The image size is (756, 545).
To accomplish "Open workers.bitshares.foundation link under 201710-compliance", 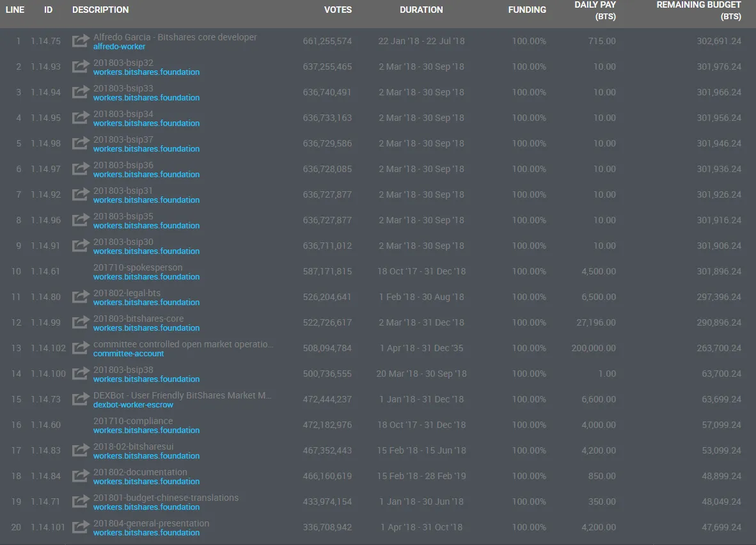I will tap(146, 430).
